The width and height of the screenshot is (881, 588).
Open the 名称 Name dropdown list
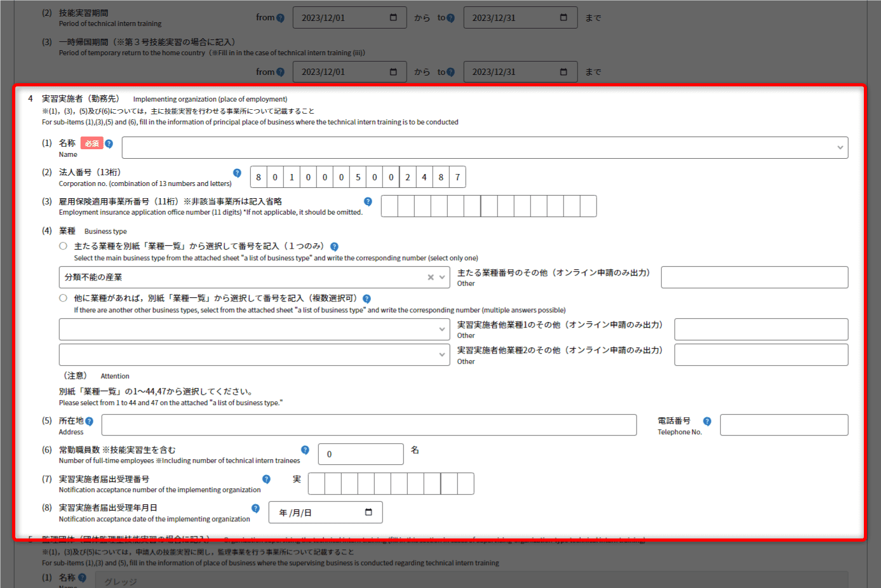tap(840, 148)
